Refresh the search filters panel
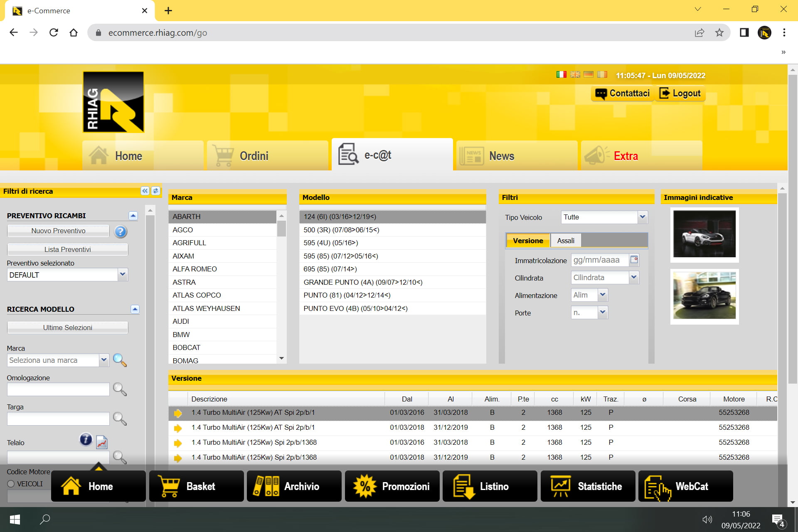This screenshot has width=798, height=532. (155, 191)
